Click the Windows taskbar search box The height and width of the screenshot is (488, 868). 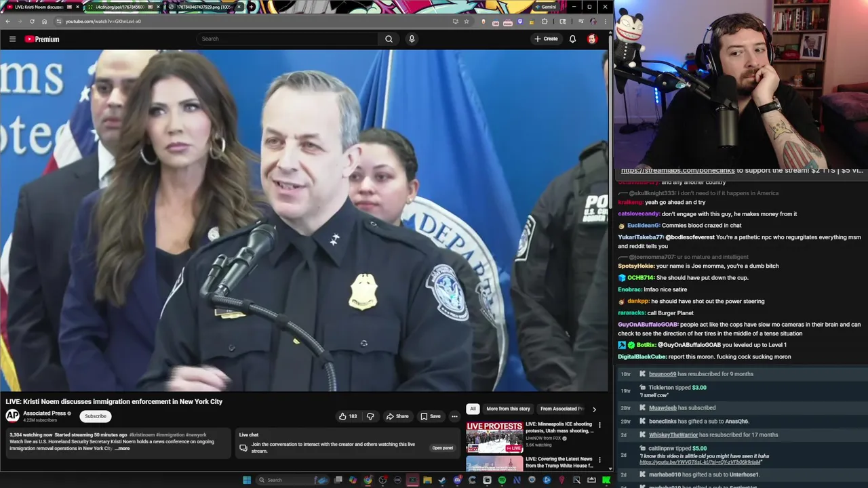[x=292, y=480]
